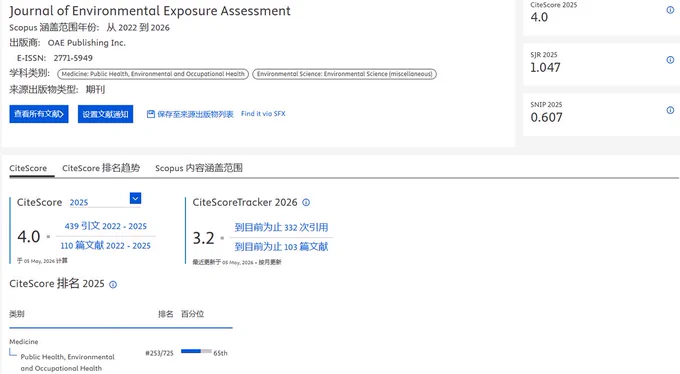Click 保存至来源出版物列表 link

(195, 114)
